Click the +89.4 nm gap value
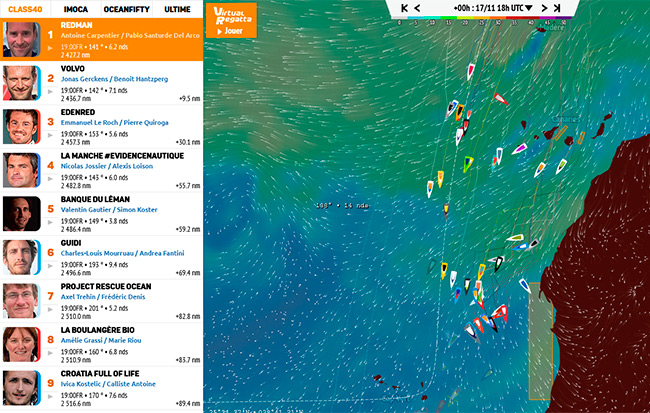This screenshot has height=413, width=650. click(188, 403)
